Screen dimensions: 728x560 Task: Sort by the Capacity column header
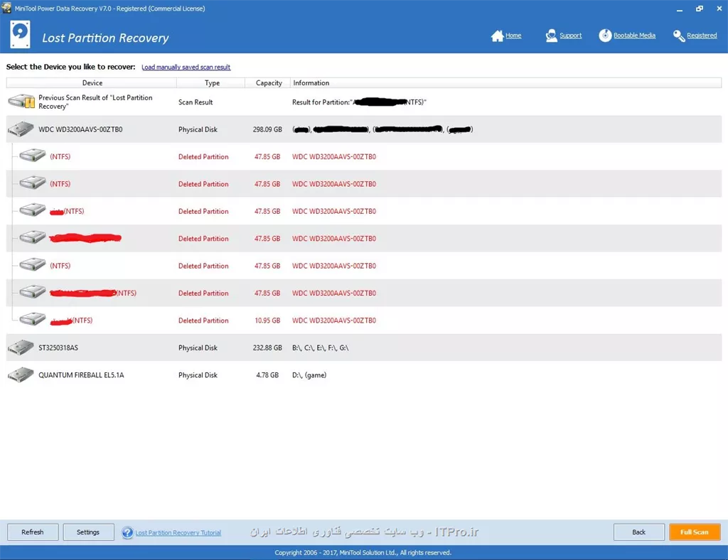tap(269, 83)
